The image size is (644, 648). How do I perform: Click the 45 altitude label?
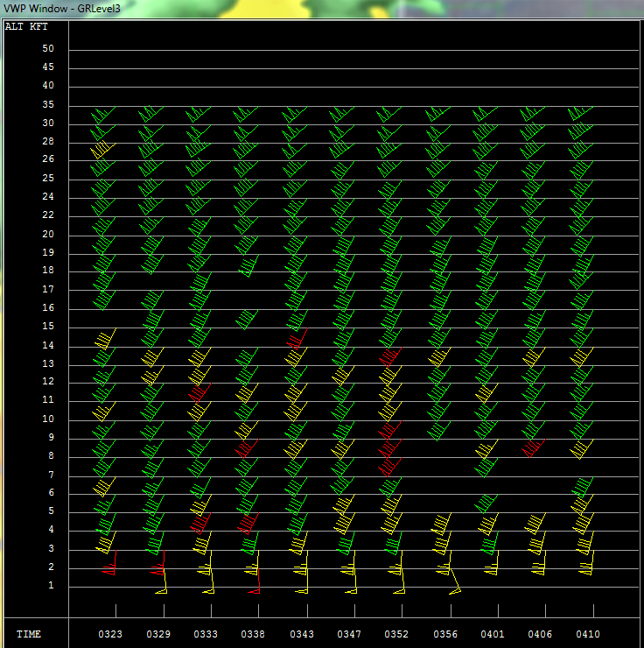(48, 67)
